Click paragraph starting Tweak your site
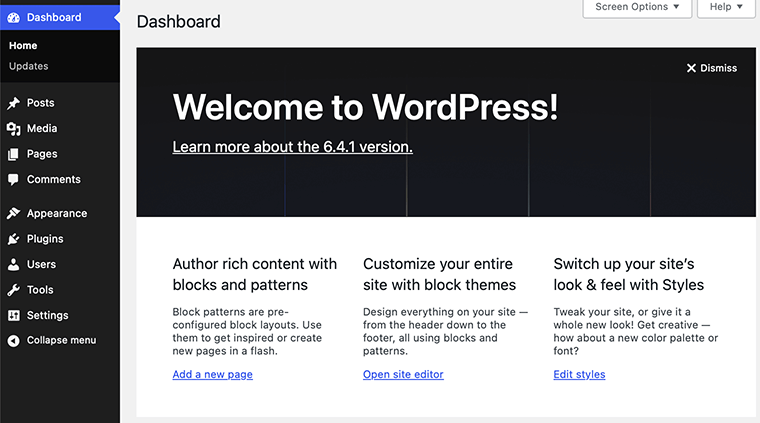The height and width of the screenshot is (423, 760). click(x=636, y=331)
